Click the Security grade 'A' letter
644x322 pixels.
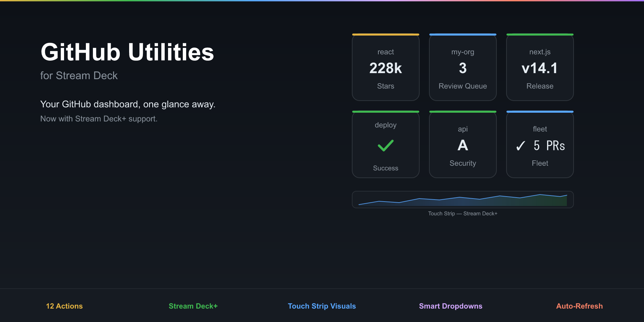point(463,145)
